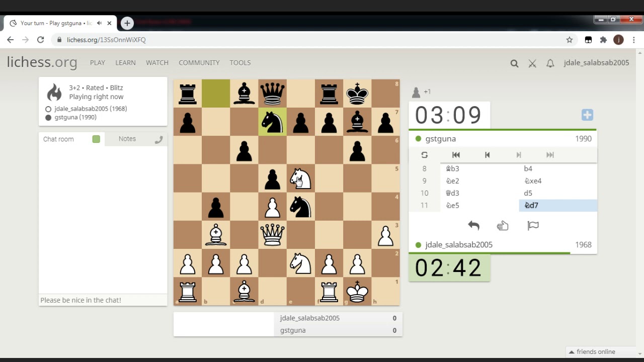The height and width of the screenshot is (362, 644).
Task: Select the white bishop on c1
Action: tap(244, 291)
